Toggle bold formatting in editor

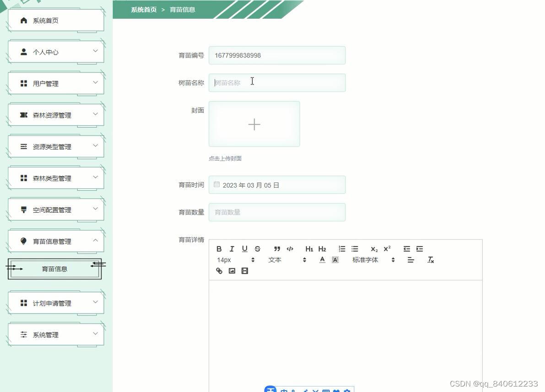coord(219,249)
